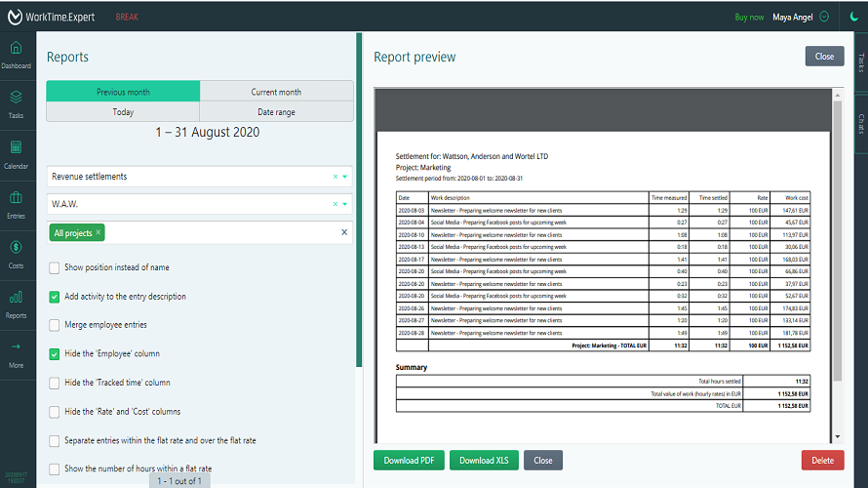Open the Calendar sidebar icon

click(x=17, y=153)
